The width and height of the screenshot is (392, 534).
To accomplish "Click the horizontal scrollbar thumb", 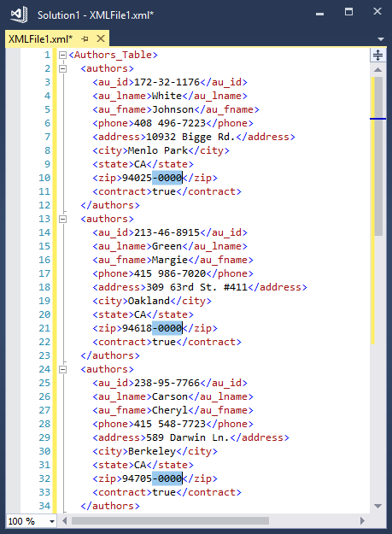I will point(170,520).
